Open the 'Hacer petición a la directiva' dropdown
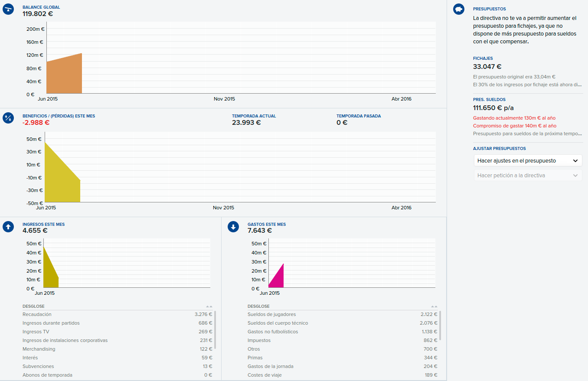This screenshot has height=381, width=588. point(528,176)
